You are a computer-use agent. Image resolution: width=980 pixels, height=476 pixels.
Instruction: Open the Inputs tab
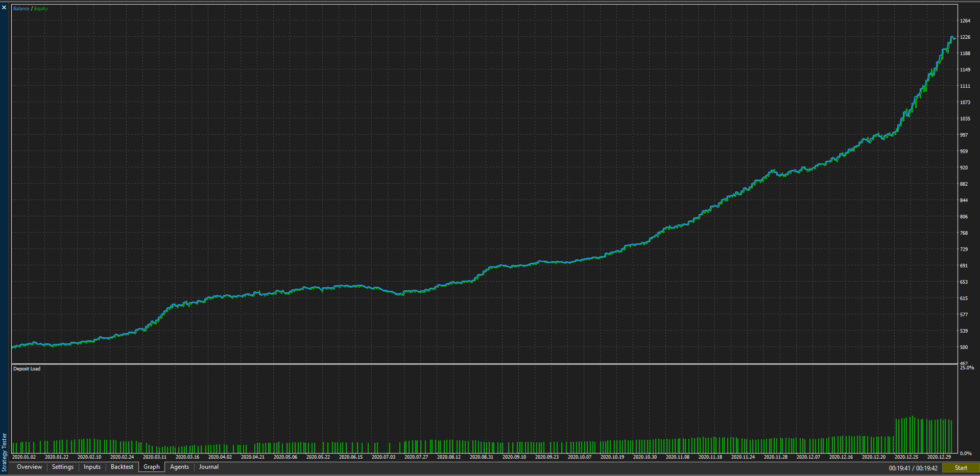[92, 467]
